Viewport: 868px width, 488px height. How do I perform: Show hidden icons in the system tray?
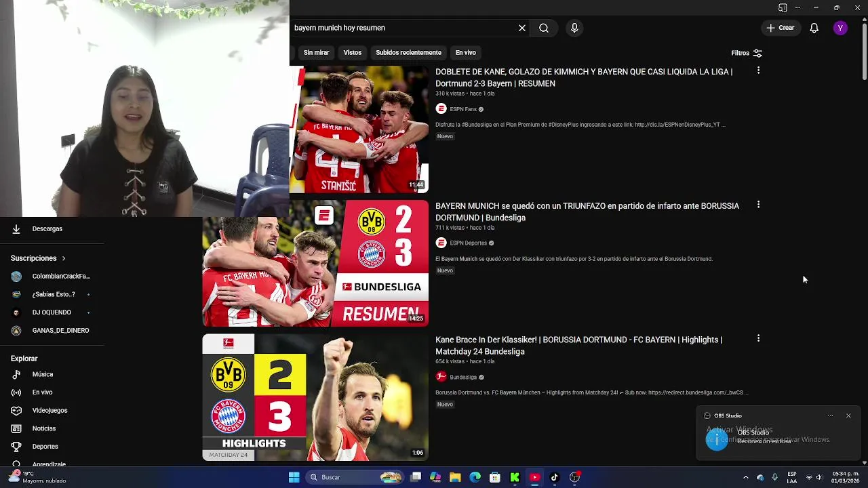[x=746, y=477]
